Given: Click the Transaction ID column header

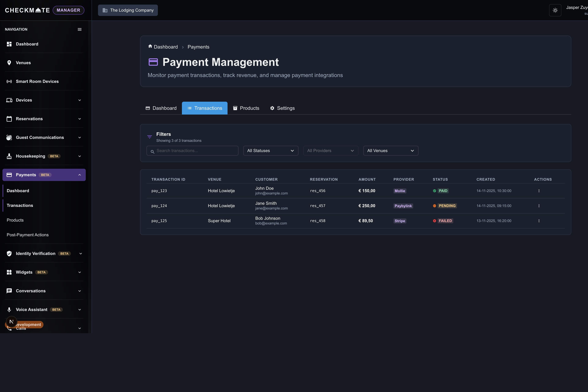Looking at the screenshot, I should coord(168,179).
